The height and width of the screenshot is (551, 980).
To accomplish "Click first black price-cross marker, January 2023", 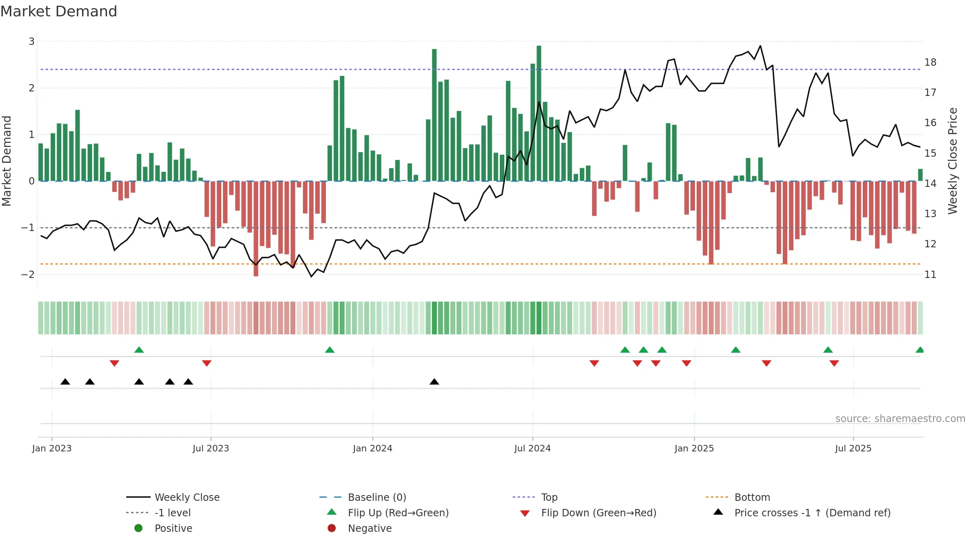I will pyautogui.click(x=65, y=382).
